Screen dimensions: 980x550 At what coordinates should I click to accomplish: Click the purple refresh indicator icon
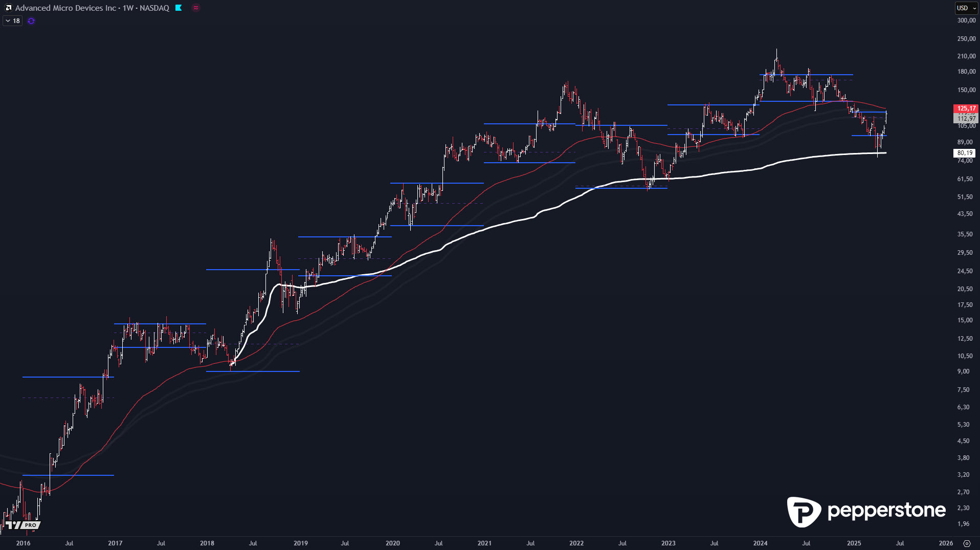click(x=31, y=21)
